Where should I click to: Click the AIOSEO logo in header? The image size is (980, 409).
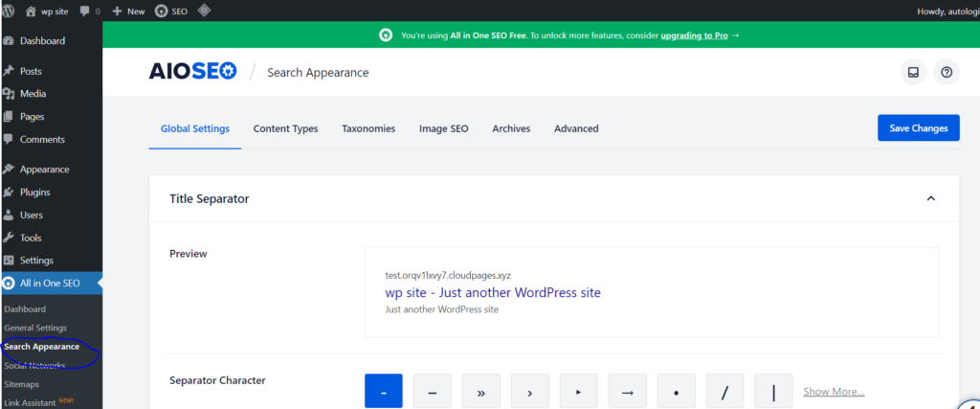192,72
